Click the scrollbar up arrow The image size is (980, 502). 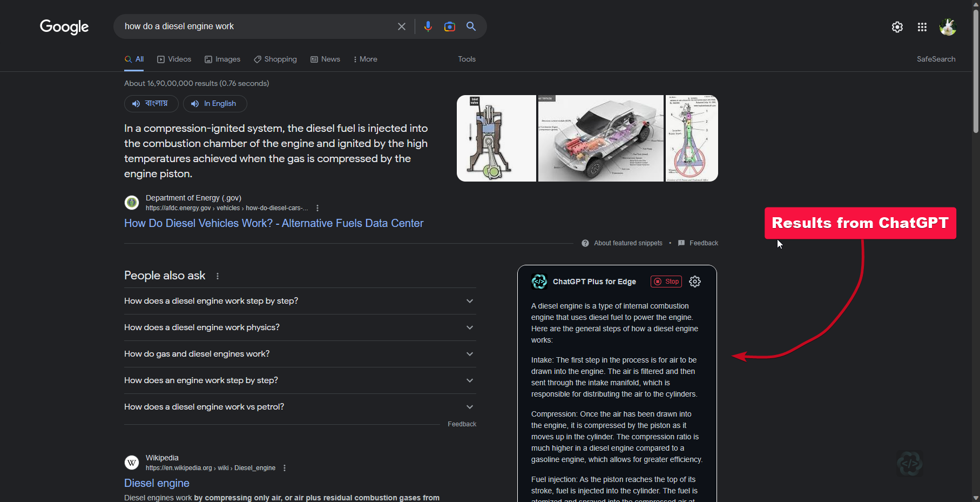tap(976, 4)
